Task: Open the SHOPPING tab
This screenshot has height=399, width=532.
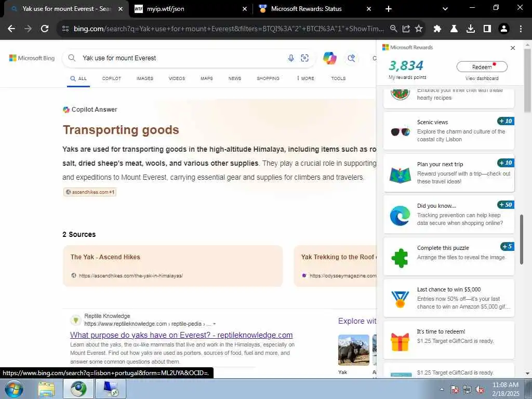Action: pyautogui.click(x=268, y=78)
